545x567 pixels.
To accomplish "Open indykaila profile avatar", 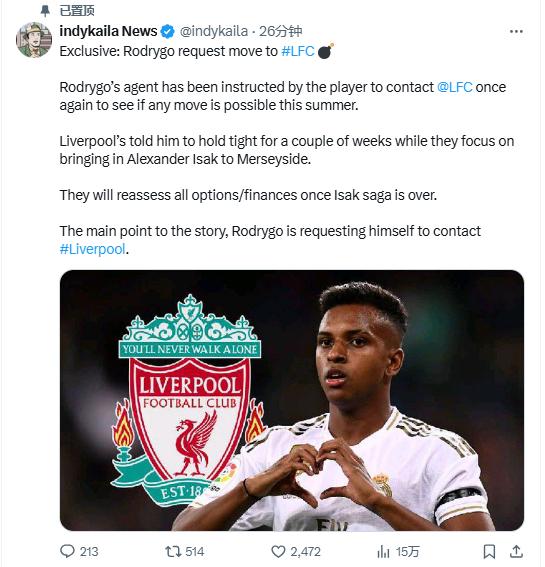I will click(34, 40).
